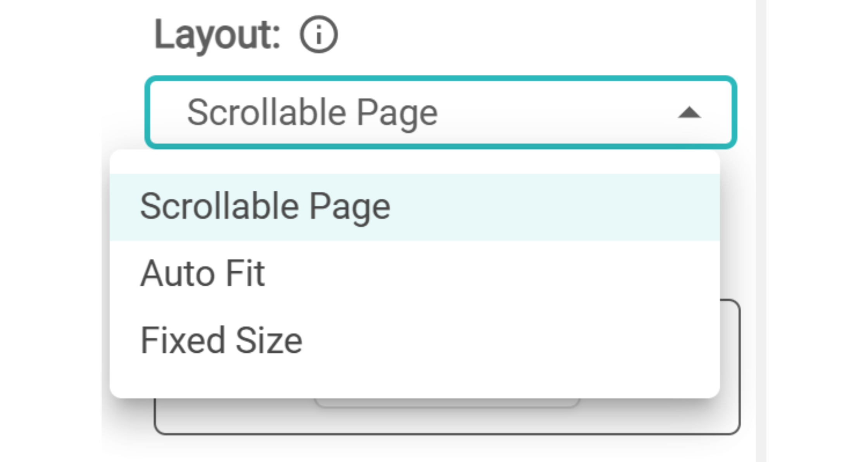Click the vertical scrollbar track at right
Viewport: 868px width, 462px height.
click(x=761, y=233)
